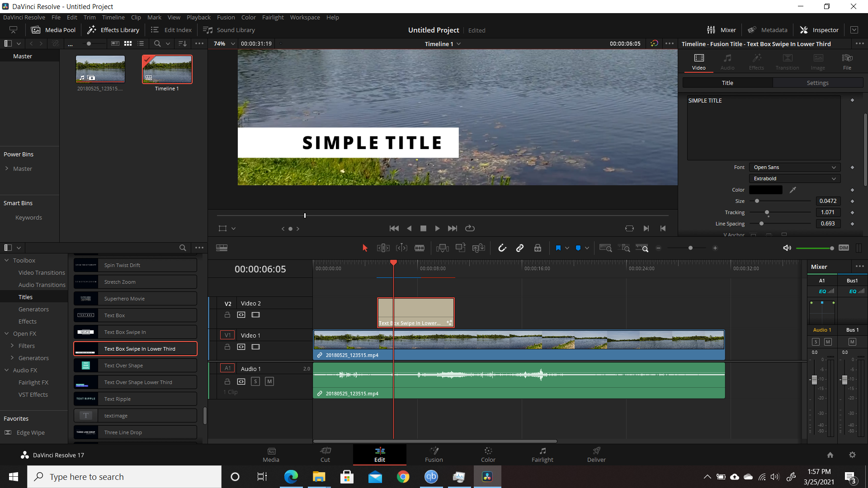Click the Custom Zoom icon
Image resolution: width=868 pixels, height=488 pixels.
642,248
